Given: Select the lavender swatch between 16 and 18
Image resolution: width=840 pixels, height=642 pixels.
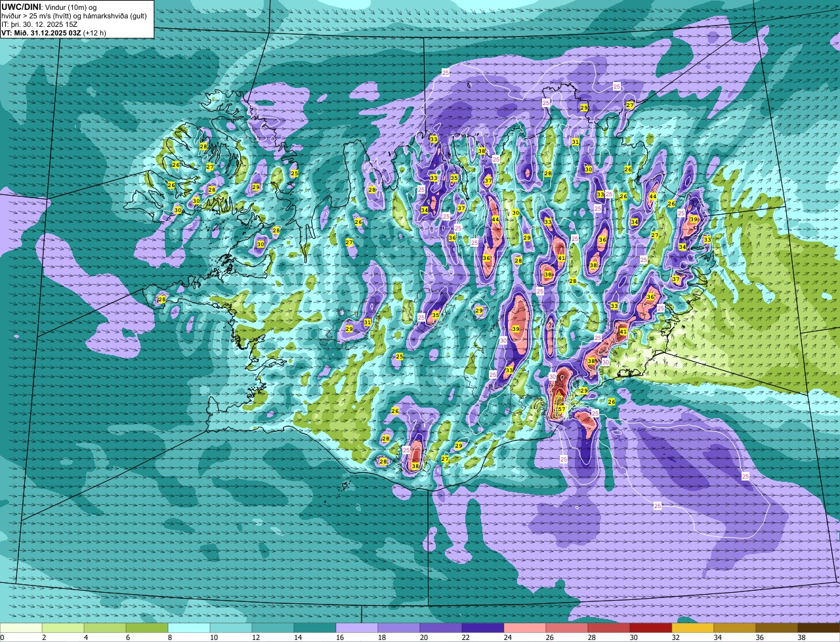Looking at the screenshot, I should pos(357,628).
